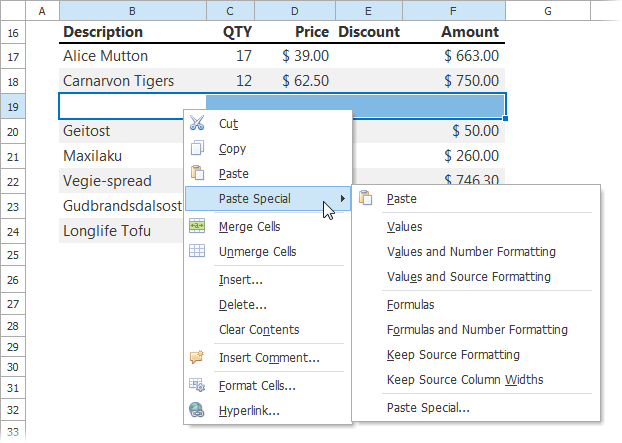Open the Paste Special... dialog entry
Screen dimensions: 622x443
click(427, 408)
